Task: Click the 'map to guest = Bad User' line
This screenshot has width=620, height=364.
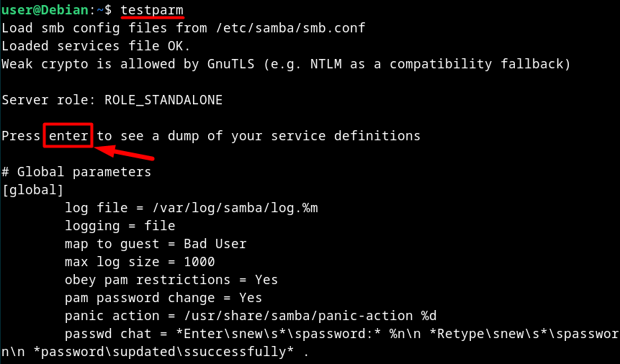Action: [156, 244]
